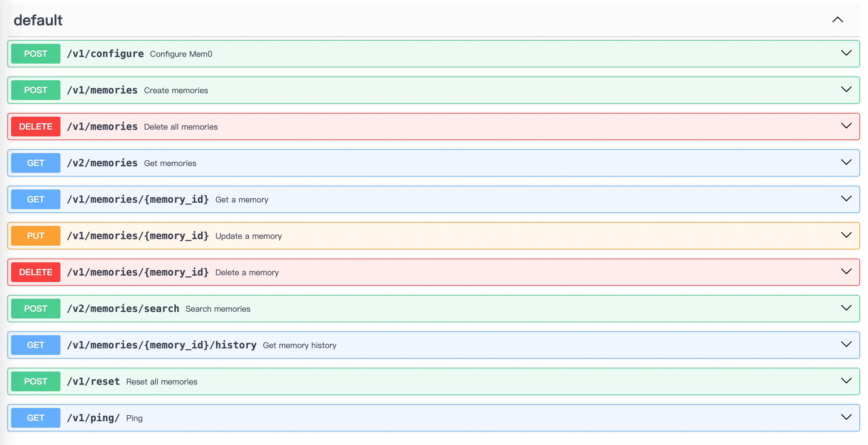Screen dimensions: 868x445
Task: Click the PUT badge for Update a memory
Action: (36, 236)
